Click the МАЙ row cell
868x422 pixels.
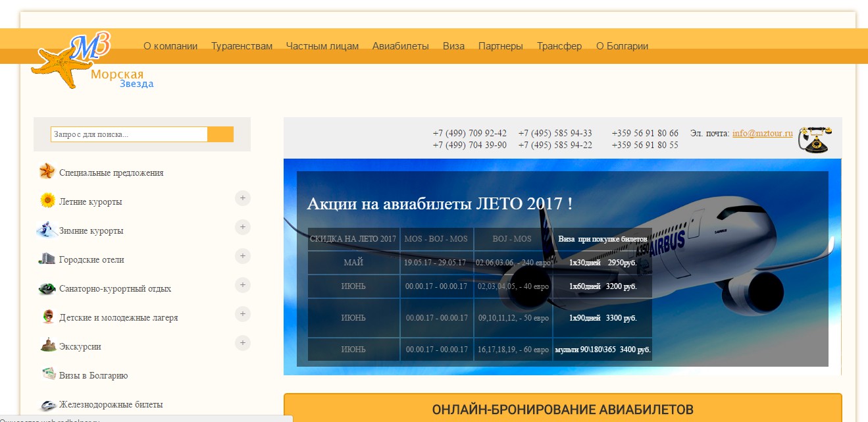353,263
